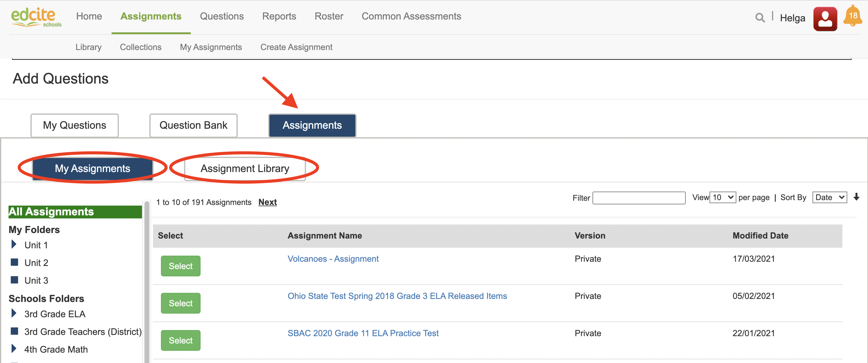Open SBAC 2020 Grade 11 ELA link
Image resolution: width=868 pixels, height=363 pixels.
click(x=363, y=333)
